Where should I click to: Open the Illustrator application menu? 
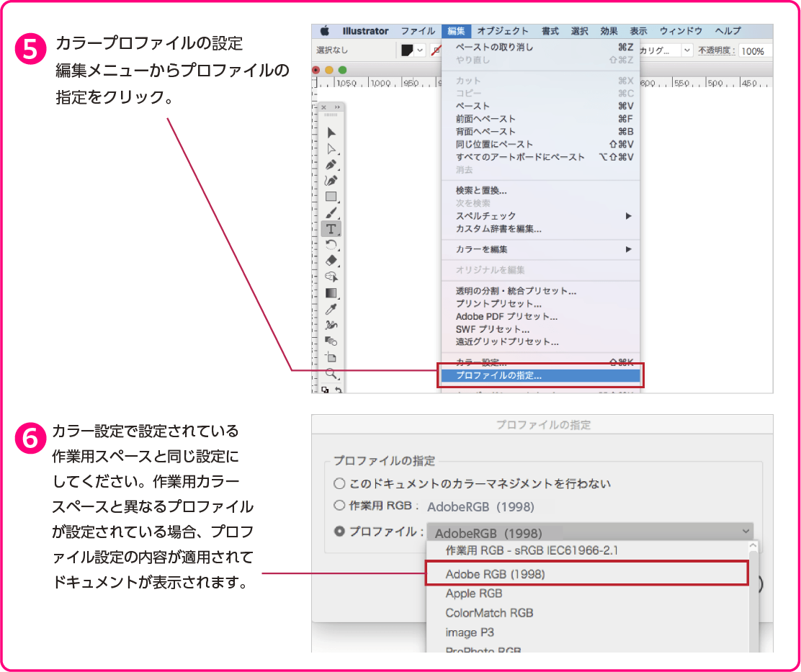point(365,31)
